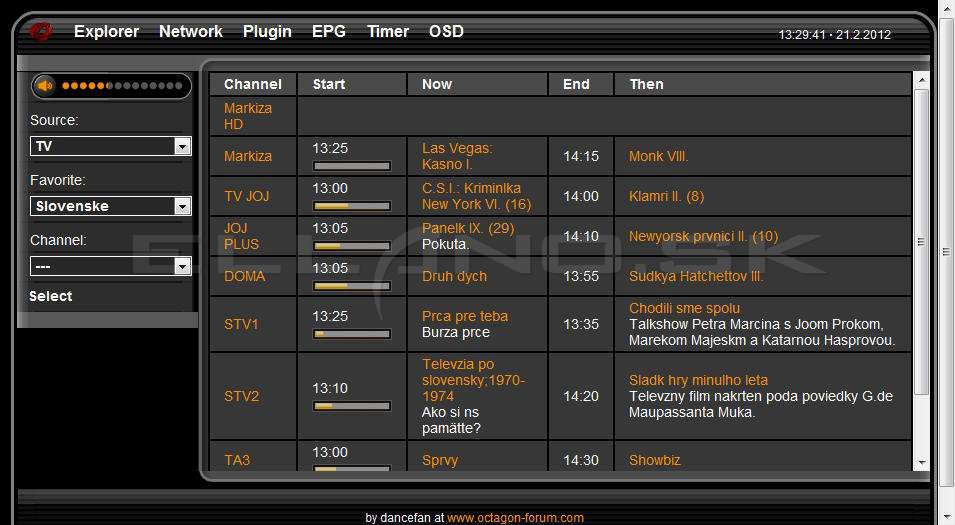Click the EPG list scrollbar thumb
Screen dimensions: 955x525
tap(921, 242)
